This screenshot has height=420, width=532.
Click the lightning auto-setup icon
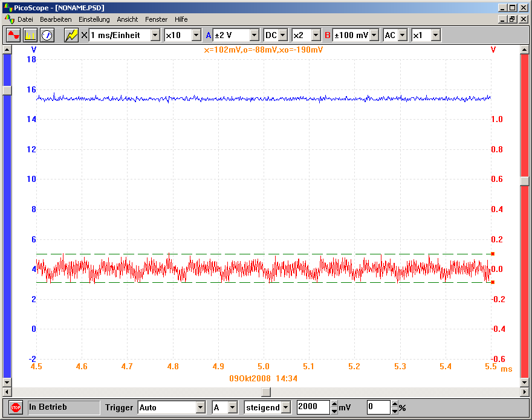pos(71,35)
